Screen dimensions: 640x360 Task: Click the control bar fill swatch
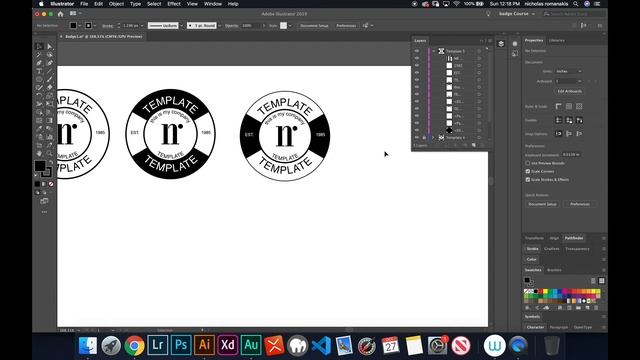[73, 25]
